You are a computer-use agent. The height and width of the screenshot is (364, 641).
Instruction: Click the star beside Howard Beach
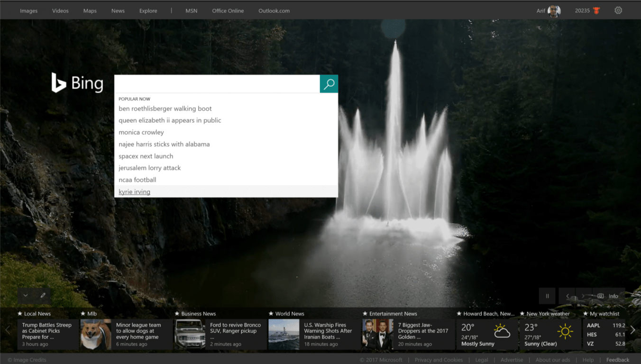click(459, 314)
